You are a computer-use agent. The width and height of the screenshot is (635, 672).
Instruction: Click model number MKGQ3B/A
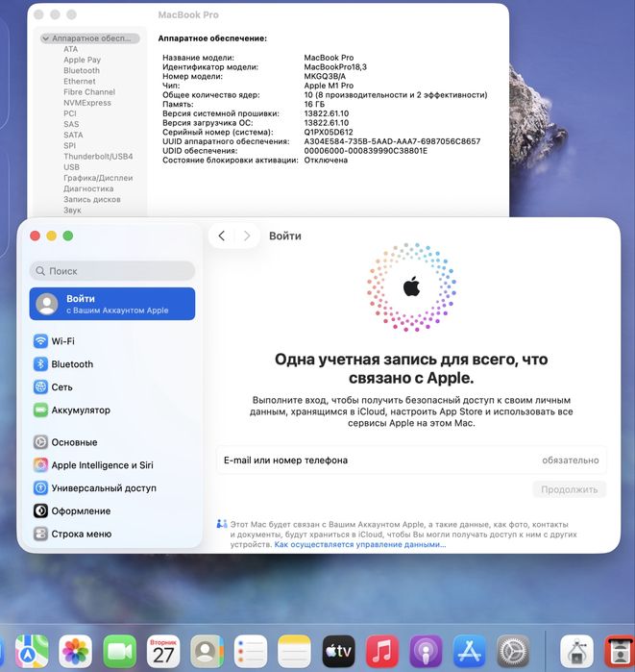click(325, 76)
